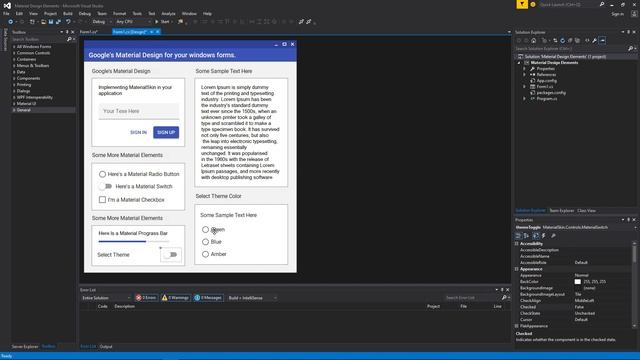The width and height of the screenshot is (640, 360).
Task: Open the Build menu
Action: 68,13
